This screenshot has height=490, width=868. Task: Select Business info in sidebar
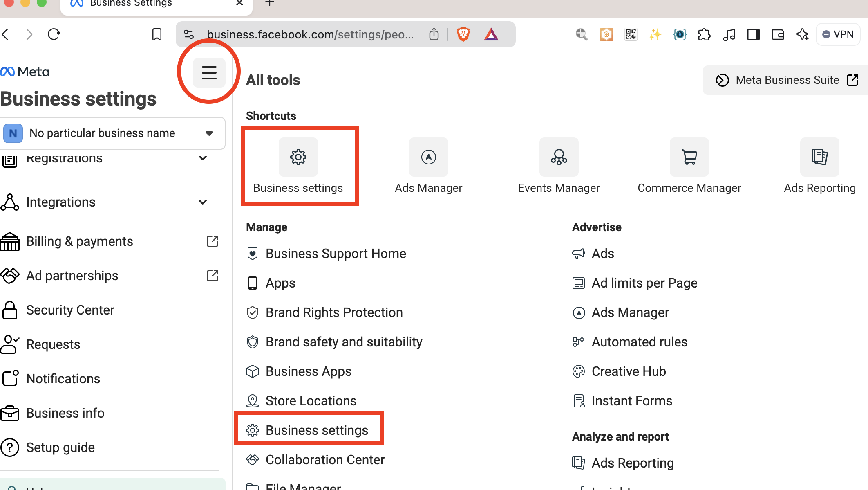(65, 413)
